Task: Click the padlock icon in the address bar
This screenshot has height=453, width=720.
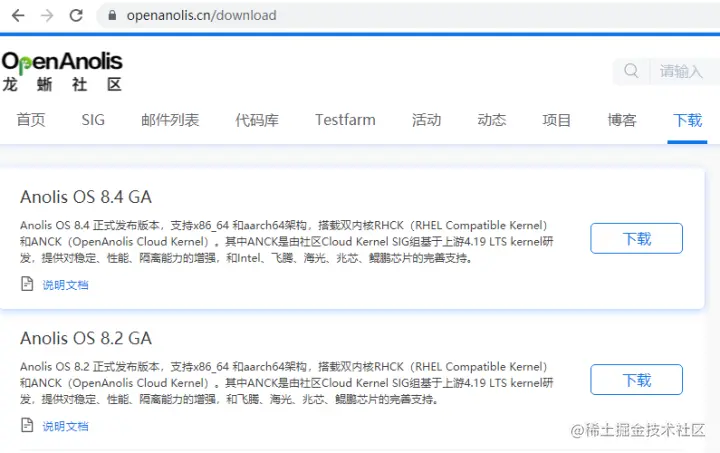Action: pyautogui.click(x=112, y=16)
